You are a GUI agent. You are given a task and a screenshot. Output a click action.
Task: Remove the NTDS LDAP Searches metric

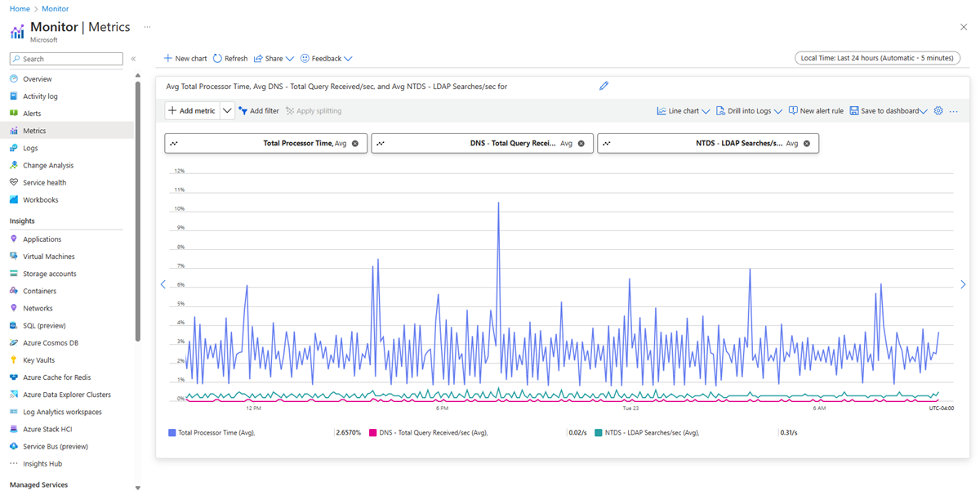point(807,144)
